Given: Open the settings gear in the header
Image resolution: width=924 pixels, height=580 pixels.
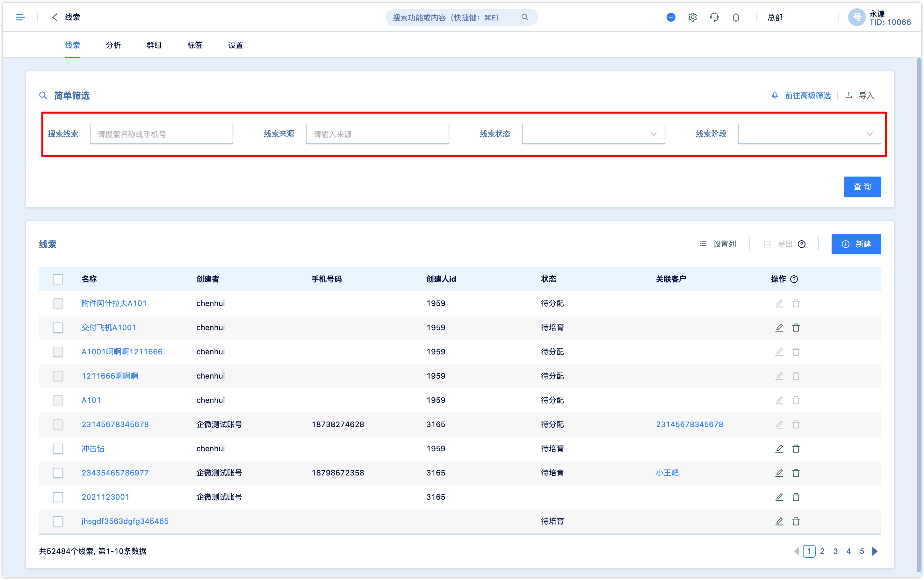Looking at the screenshot, I should pos(692,17).
